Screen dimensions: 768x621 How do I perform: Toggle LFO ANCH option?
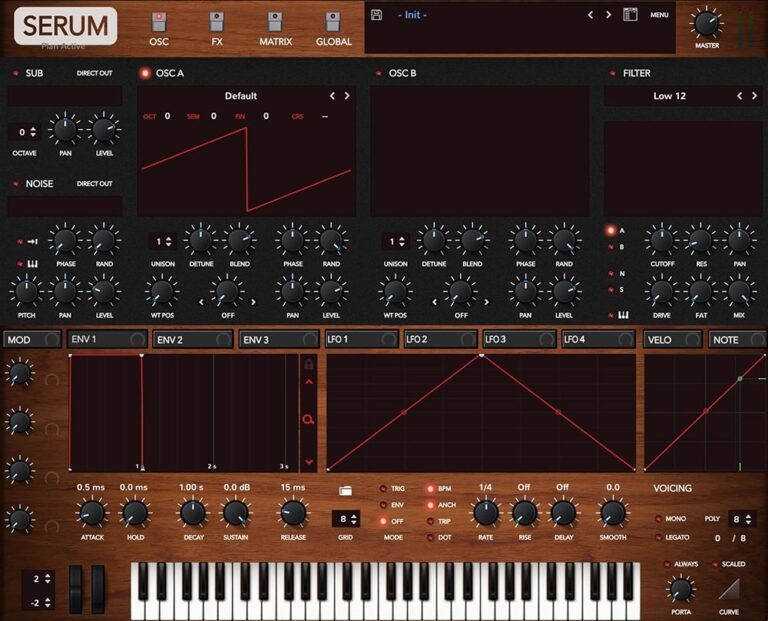[x=430, y=504]
